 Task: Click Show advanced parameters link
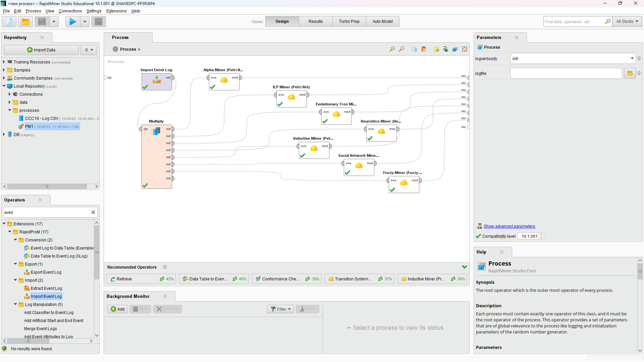click(509, 226)
